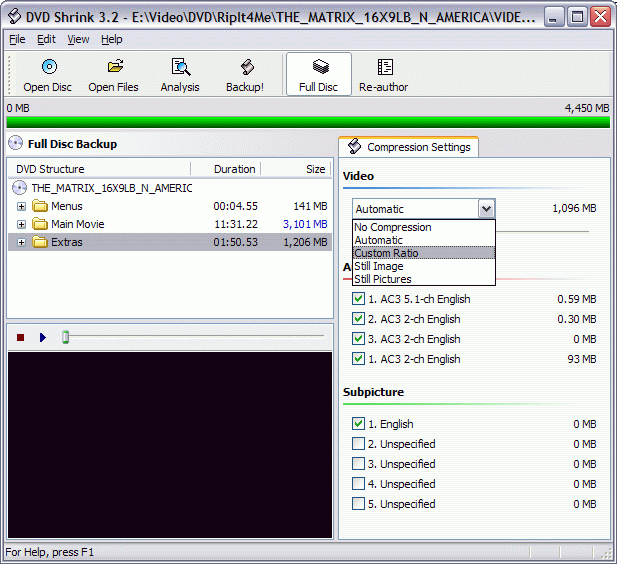Viewport: 617px width, 564px height.
Task: Expand the Main Movie folder node
Action: pyautogui.click(x=22, y=224)
